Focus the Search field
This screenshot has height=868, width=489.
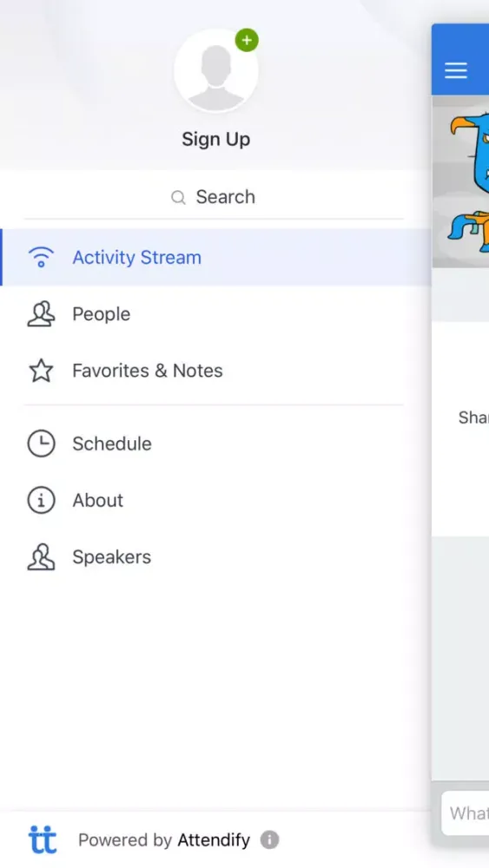click(214, 197)
